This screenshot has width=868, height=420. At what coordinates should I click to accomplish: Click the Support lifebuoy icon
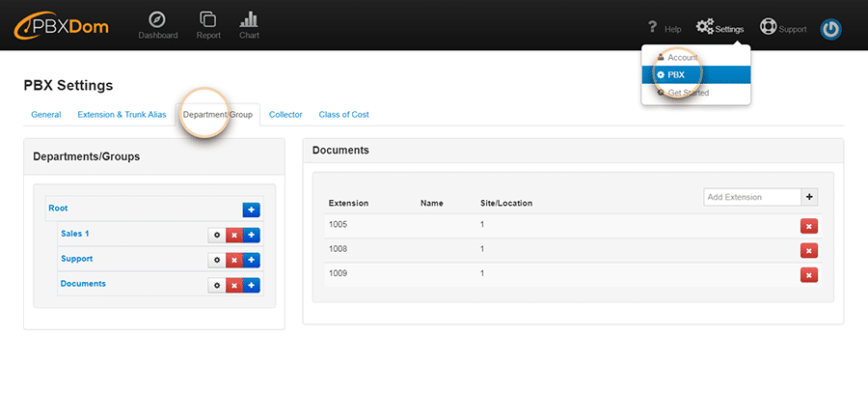(x=768, y=27)
